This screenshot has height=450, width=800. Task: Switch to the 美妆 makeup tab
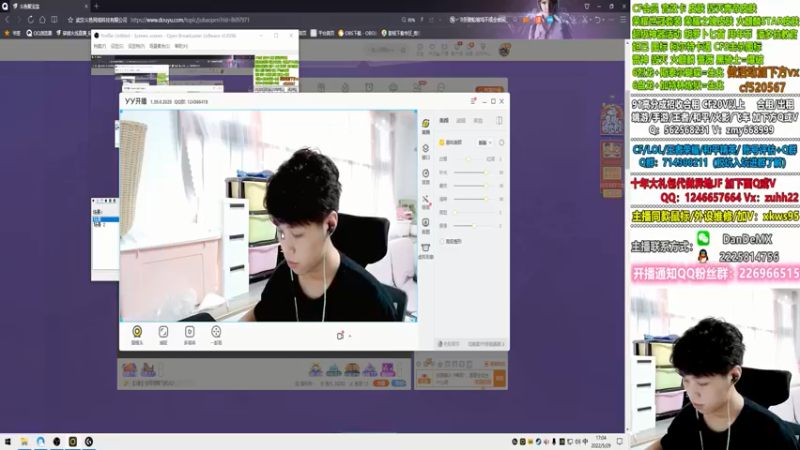click(478, 120)
